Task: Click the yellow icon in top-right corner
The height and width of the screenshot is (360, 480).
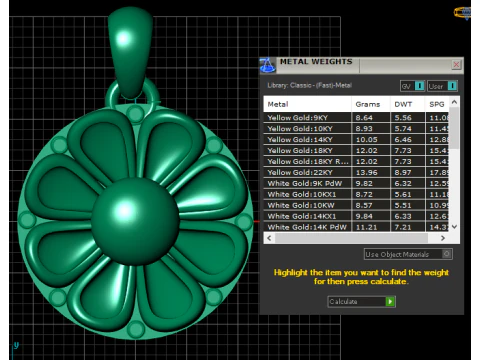Action: 463,13
